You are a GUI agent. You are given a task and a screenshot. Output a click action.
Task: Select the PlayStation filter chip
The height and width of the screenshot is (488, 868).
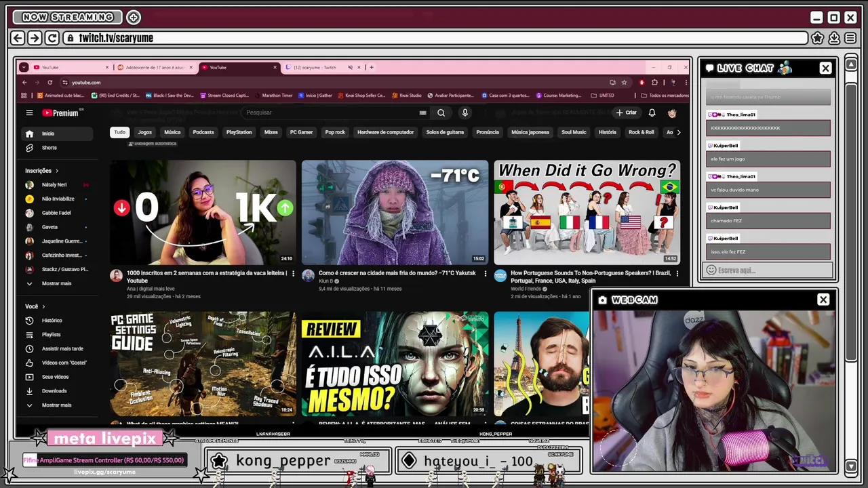coord(239,132)
